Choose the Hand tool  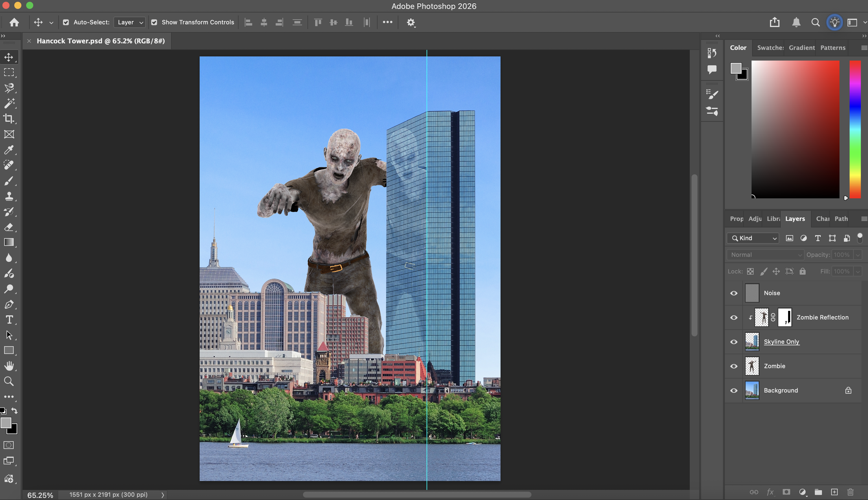[x=9, y=366]
